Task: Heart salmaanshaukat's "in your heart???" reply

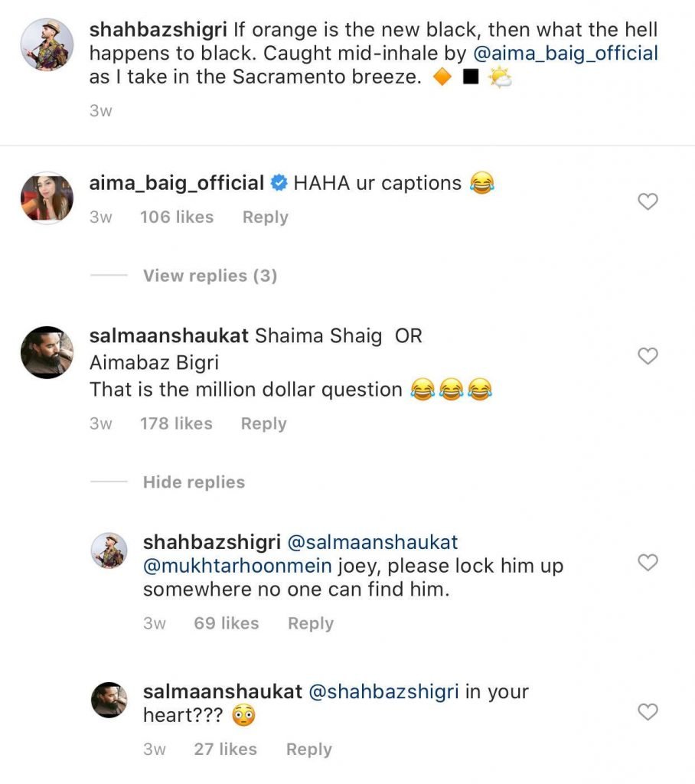Action: (x=648, y=712)
